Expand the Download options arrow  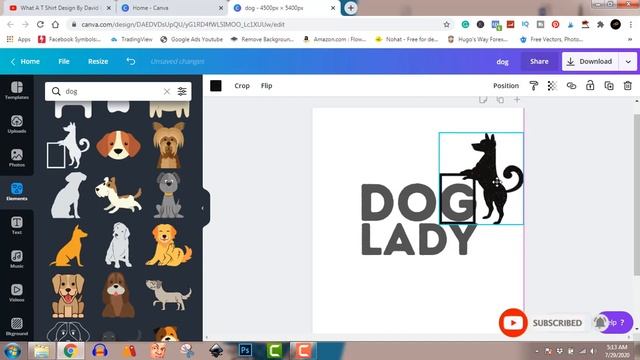pyautogui.click(x=628, y=62)
